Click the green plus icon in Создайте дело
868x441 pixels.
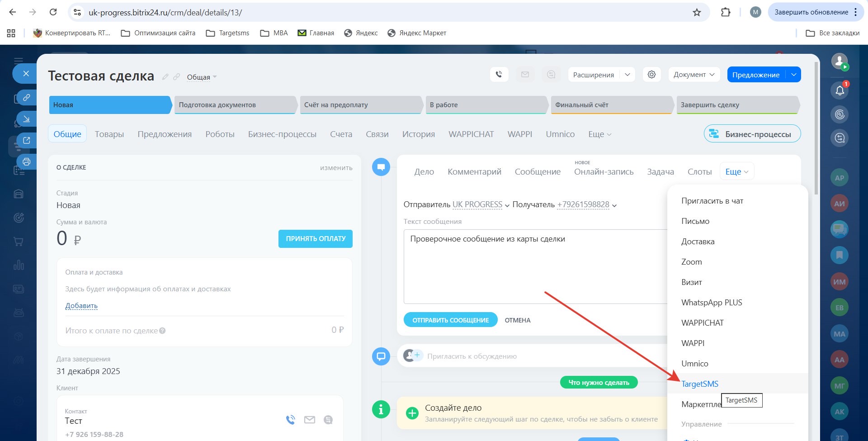[x=412, y=413]
